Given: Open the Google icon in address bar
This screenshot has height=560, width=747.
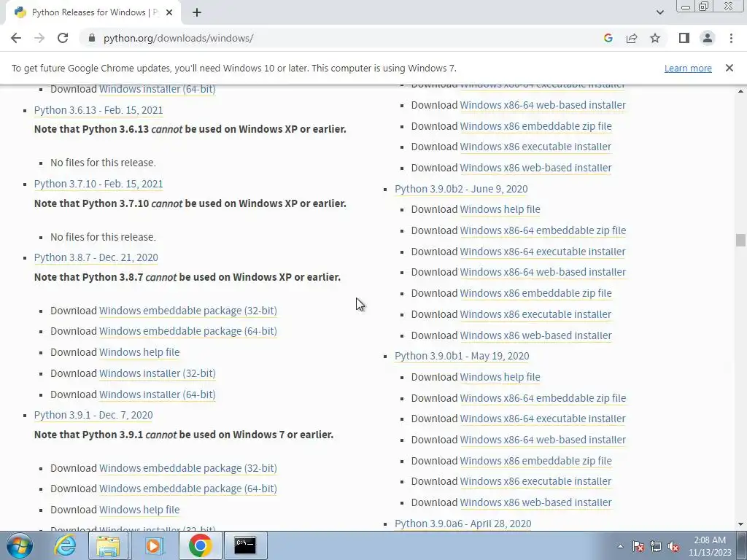Looking at the screenshot, I should tap(608, 38).
